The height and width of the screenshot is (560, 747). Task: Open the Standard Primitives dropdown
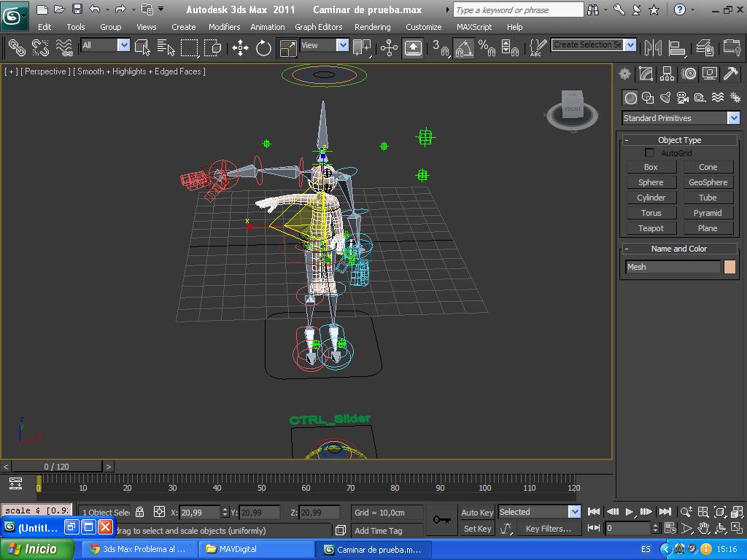coord(733,118)
